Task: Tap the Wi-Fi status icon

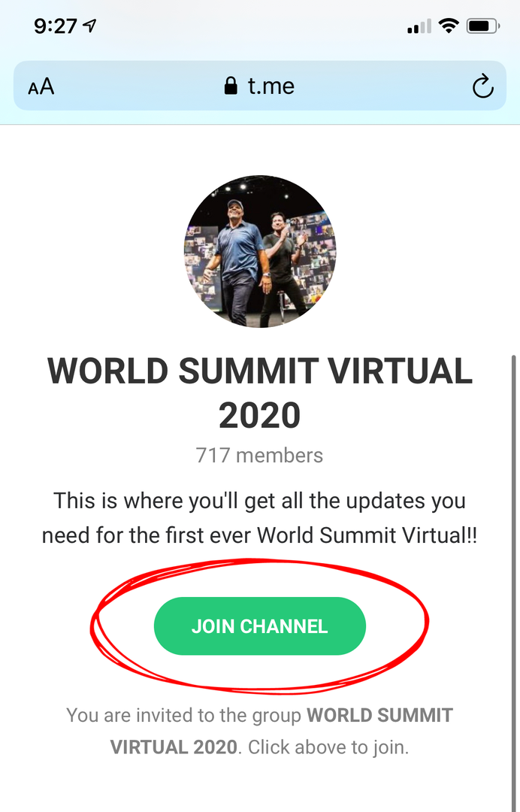Action: 448,26
